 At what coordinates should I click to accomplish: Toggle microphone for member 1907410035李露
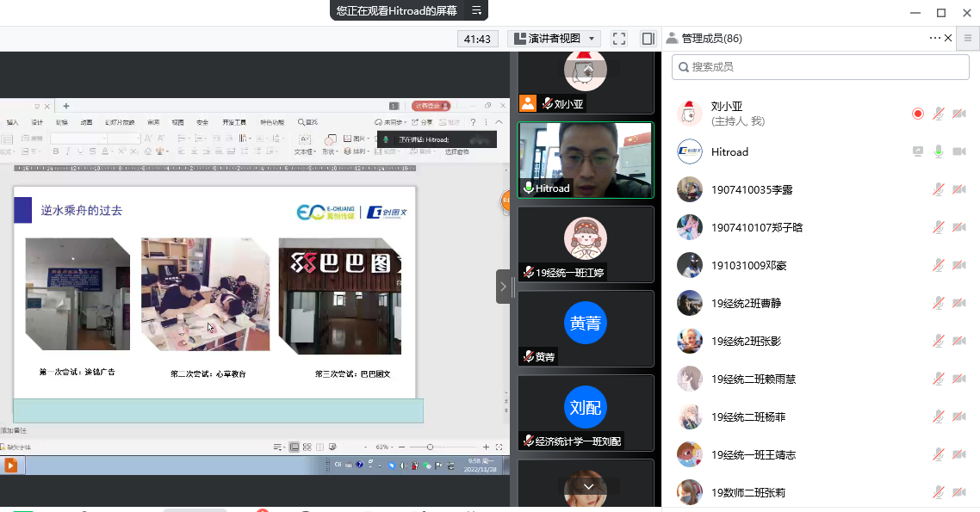939,189
